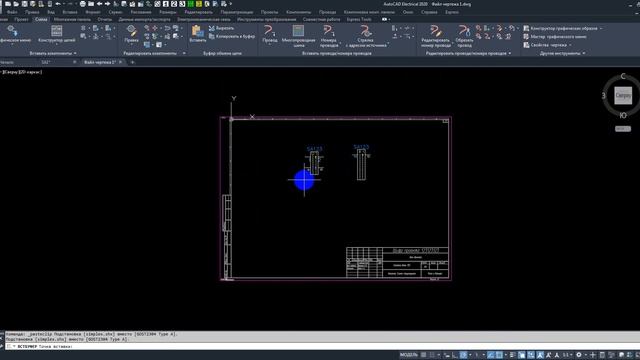
Task: Select the Стрелка с адресом источника tool
Action: 366,36
